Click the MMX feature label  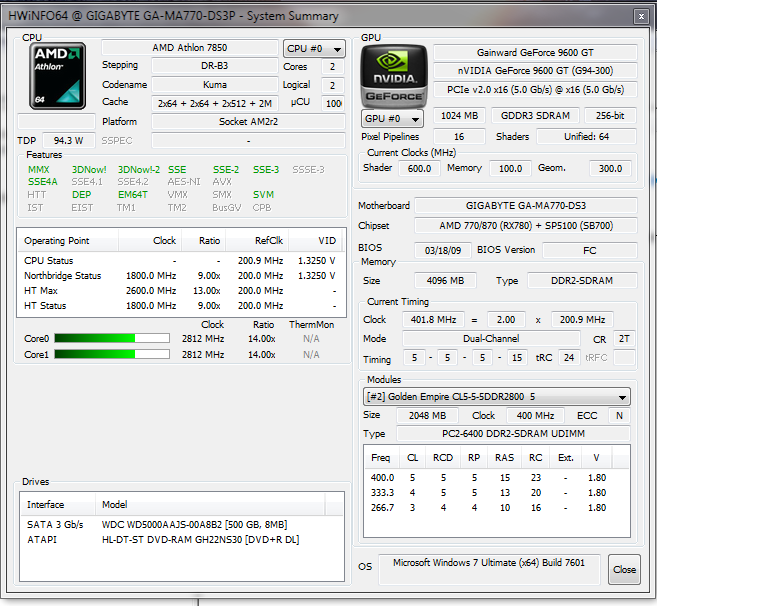pos(39,169)
